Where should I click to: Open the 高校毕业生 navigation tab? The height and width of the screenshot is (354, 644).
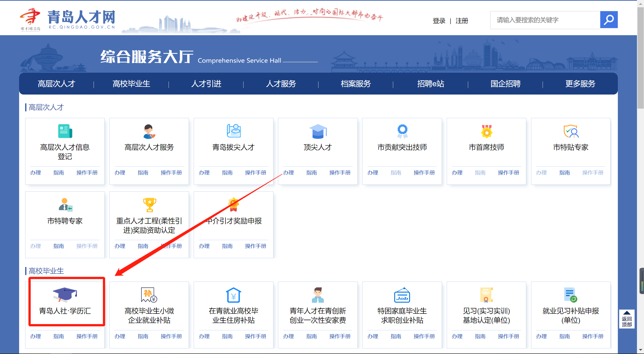pyautogui.click(x=131, y=84)
